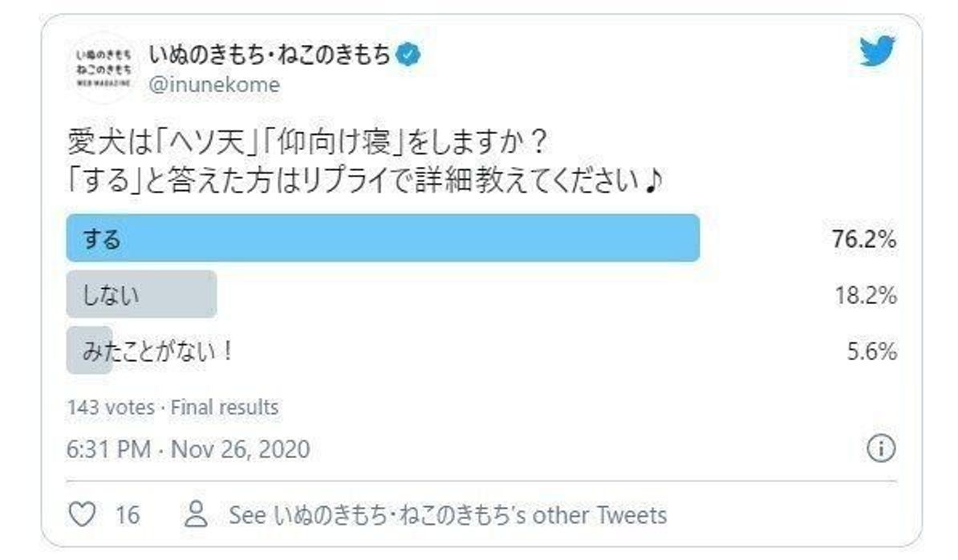
Task: Like the tweet with the heart icon
Action: (x=83, y=514)
